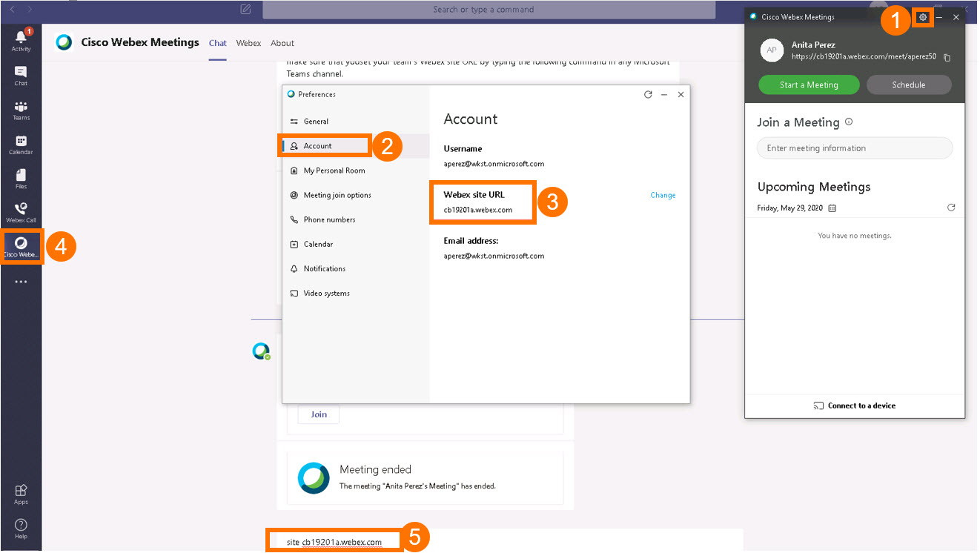The width and height of the screenshot is (980, 553).
Task: Open more apps ellipsis in sidebar
Action: click(21, 282)
